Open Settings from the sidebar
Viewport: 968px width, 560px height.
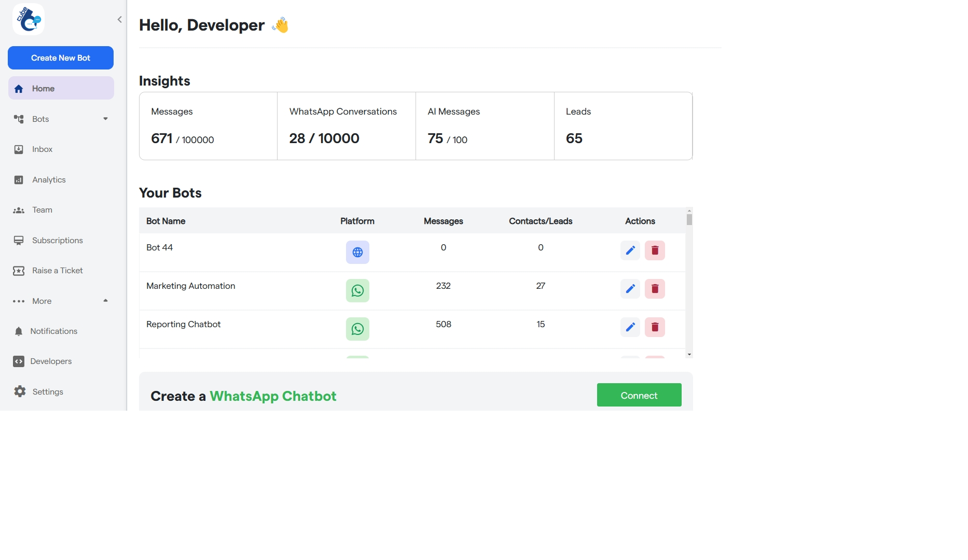coord(47,391)
